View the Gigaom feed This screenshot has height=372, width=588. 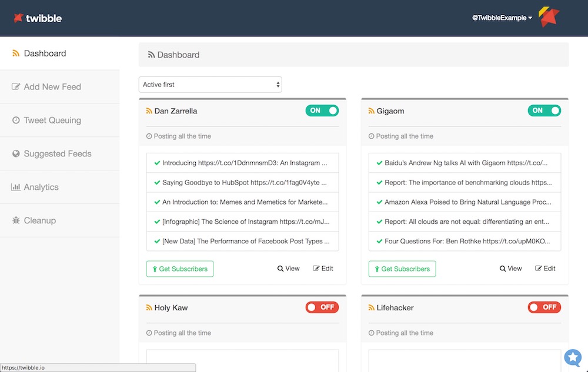(x=511, y=269)
